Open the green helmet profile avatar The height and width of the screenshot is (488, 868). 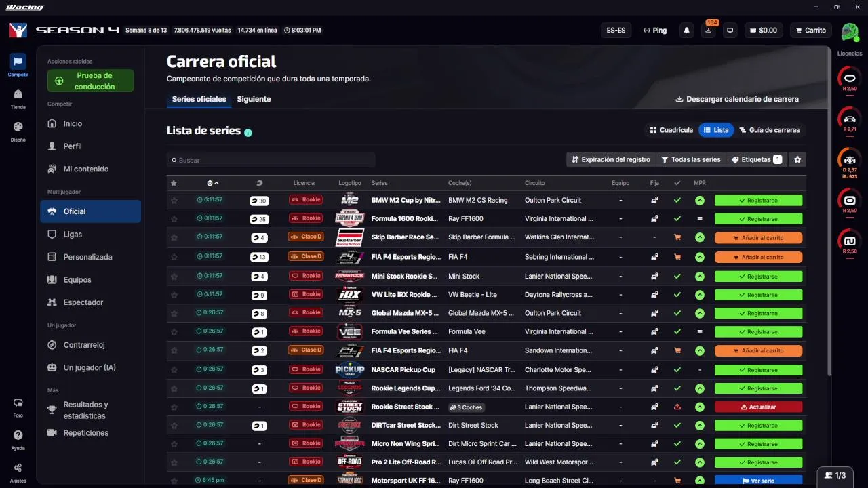click(849, 31)
